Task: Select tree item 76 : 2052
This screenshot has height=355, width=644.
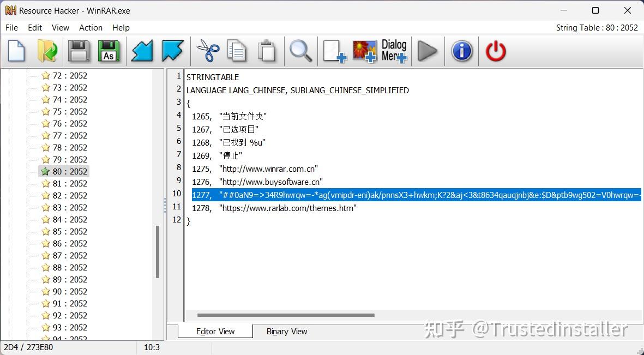Action: 70,123
